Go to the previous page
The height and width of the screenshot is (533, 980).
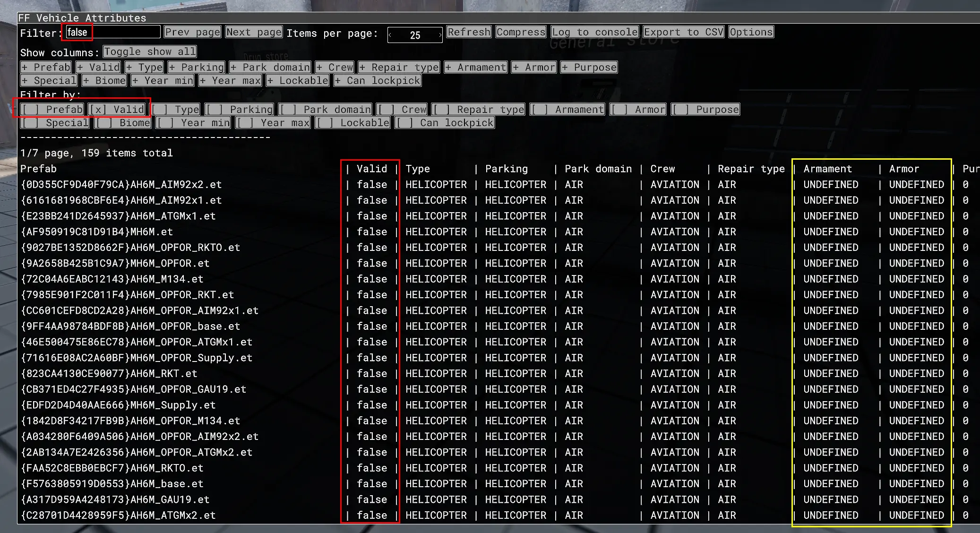(192, 31)
